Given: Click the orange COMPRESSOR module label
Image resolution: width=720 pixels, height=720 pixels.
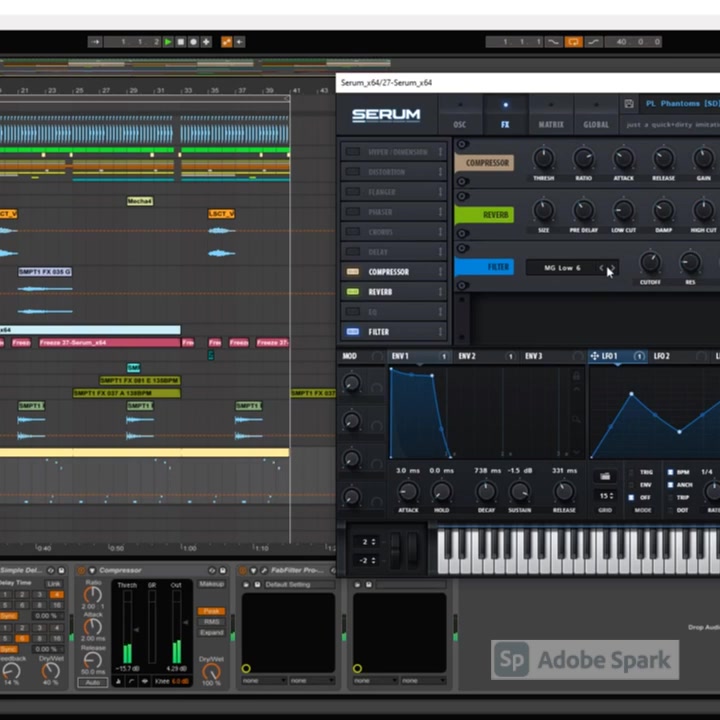Looking at the screenshot, I should tap(484, 163).
